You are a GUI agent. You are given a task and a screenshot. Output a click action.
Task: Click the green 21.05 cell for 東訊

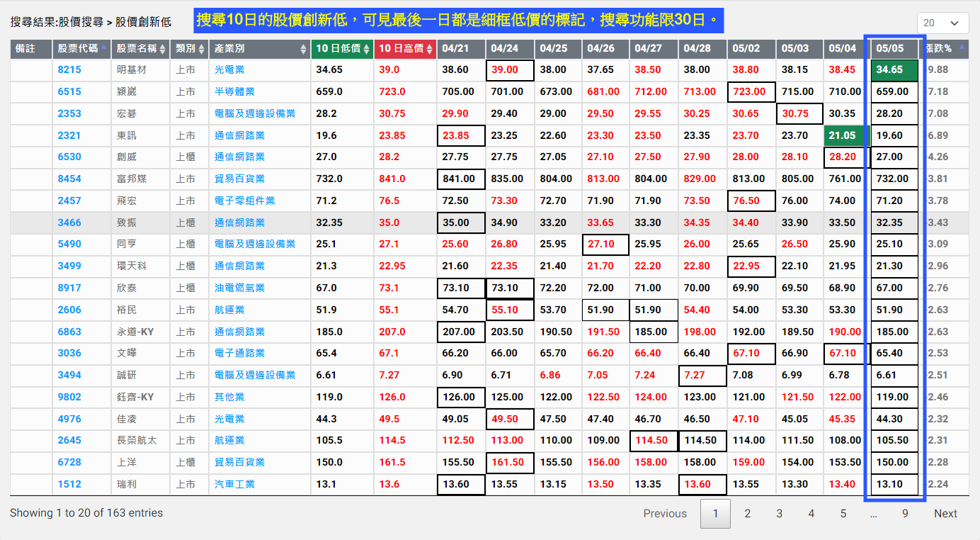(x=845, y=135)
